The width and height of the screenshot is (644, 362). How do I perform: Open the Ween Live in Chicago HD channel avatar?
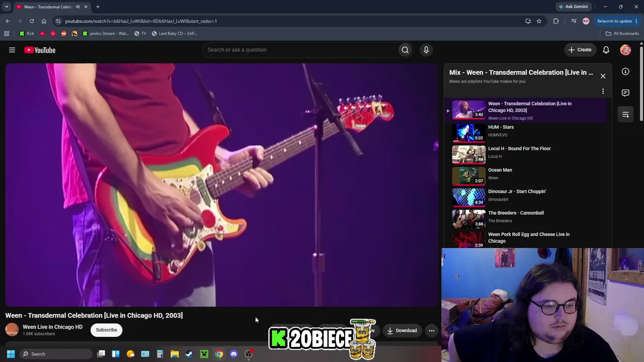(12, 330)
